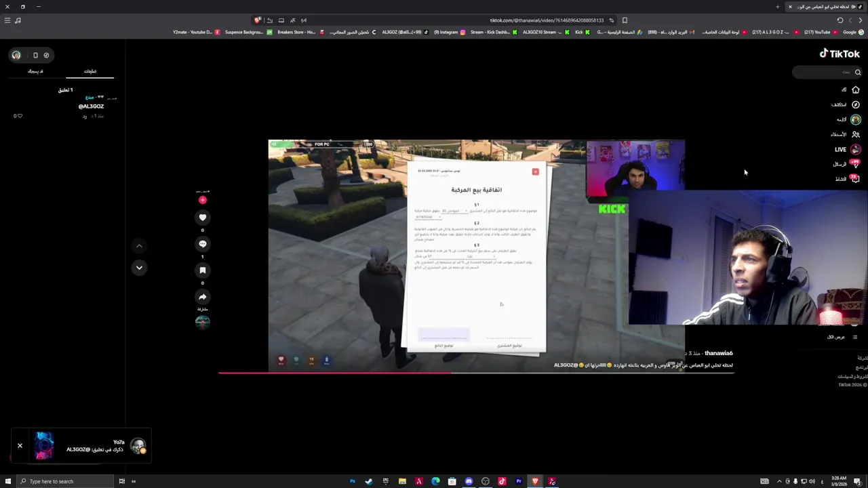This screenshot has height=488, width=868.
Task: Share the video with arrow icon
Action: 202,297
